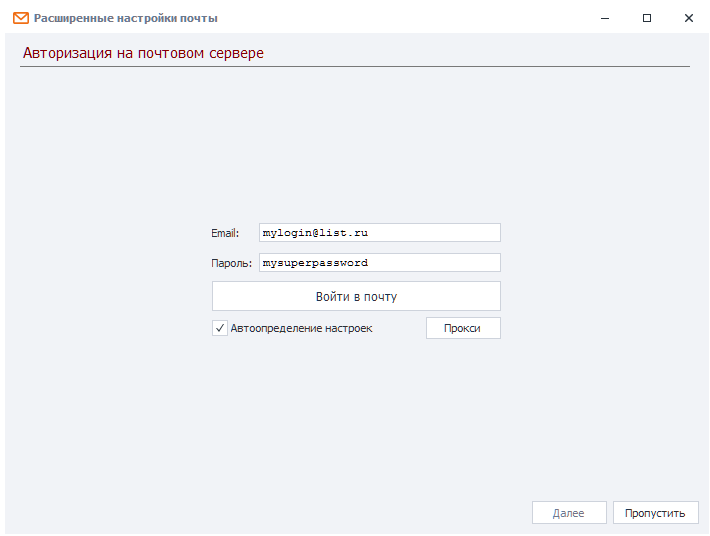This screenshot has height=536, width=710.
Task: Click the Далее button
Action: [x=568, y=513]
